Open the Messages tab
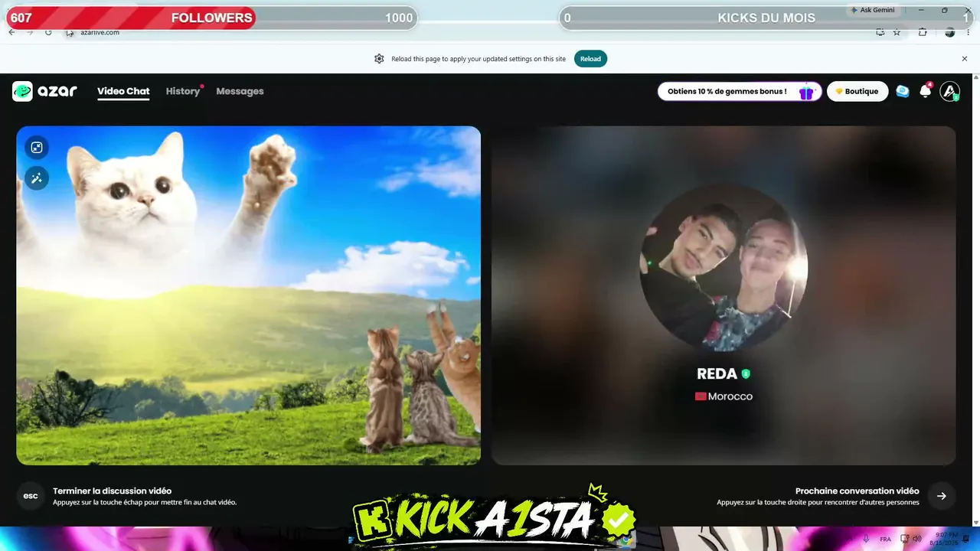This screenshot has height=551, width=980. 240,91
